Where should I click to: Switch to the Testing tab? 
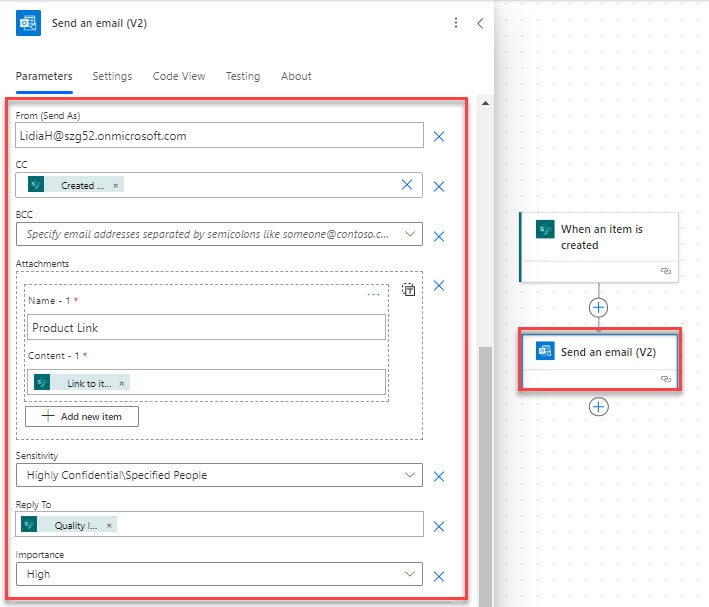click(x=243, y=76)
